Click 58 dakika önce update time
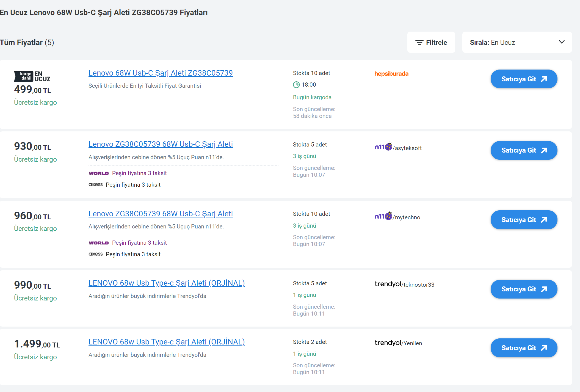The width and height of the screenshot is (580, 392). (312, 116)
